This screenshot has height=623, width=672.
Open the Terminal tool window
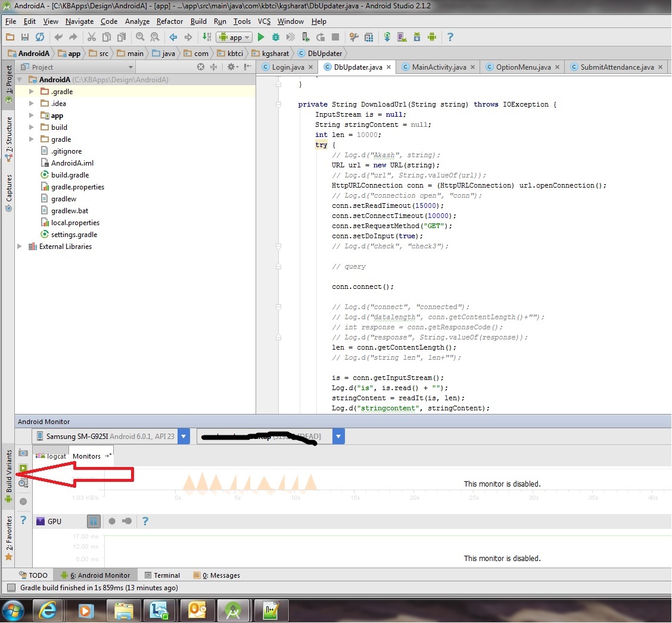[162, 575]
